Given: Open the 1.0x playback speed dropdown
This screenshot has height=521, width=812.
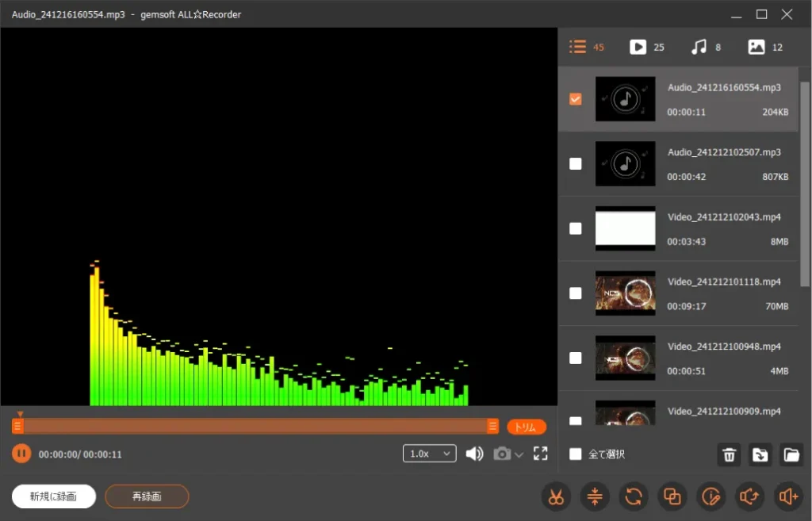Looking at the screenshot, I should tap(430, 454).
